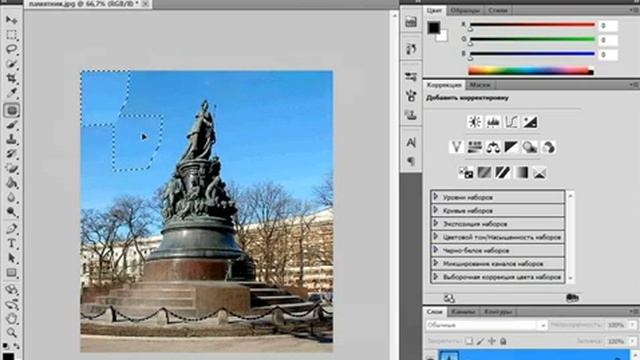Add a Hue/Saturation adjustment

click(x=475, y=147)
